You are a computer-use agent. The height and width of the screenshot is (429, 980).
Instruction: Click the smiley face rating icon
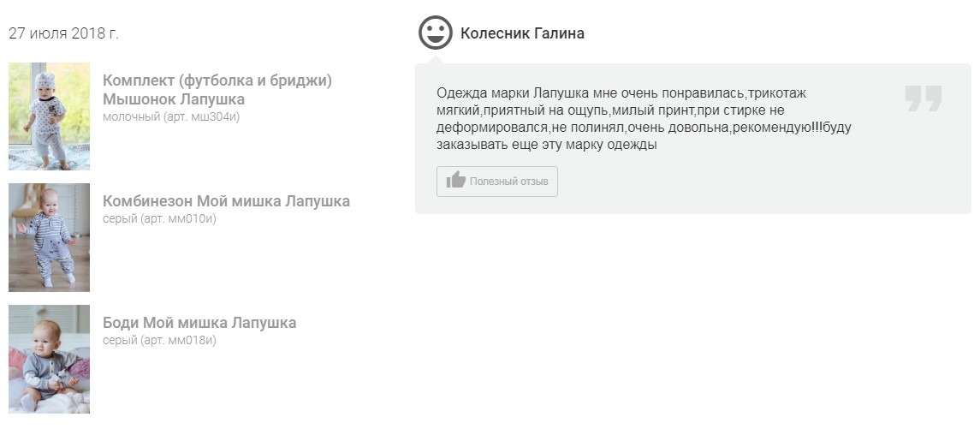[x=435, y=33]
